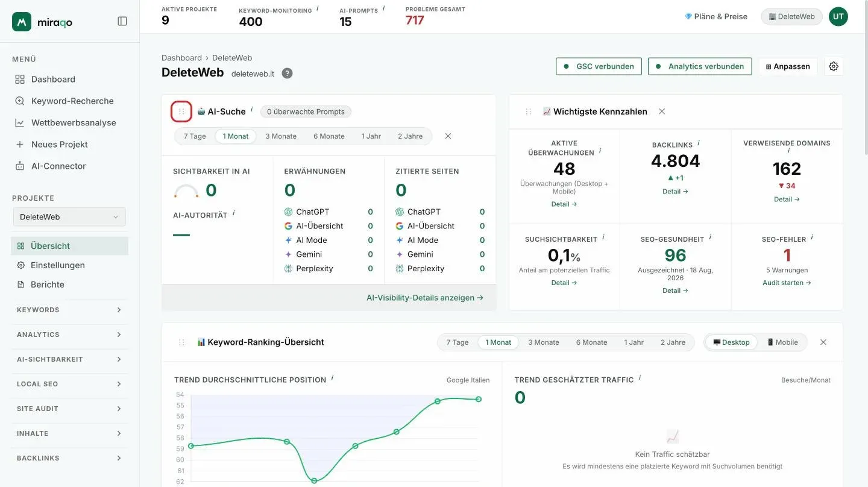Click the Wichtigste Kennzahlen drag handle
Viewport: 868px width, 487px height.
click(529, 112)
